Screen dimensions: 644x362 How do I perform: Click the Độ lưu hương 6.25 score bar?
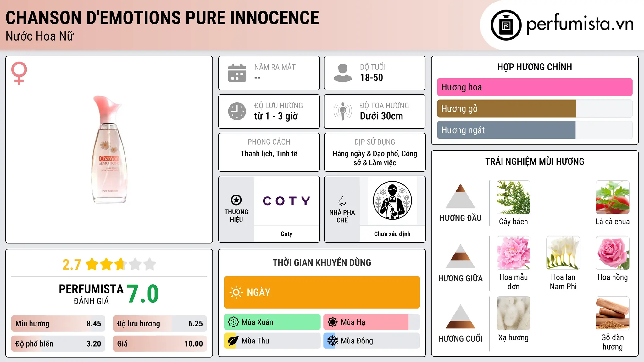[160, 323]
